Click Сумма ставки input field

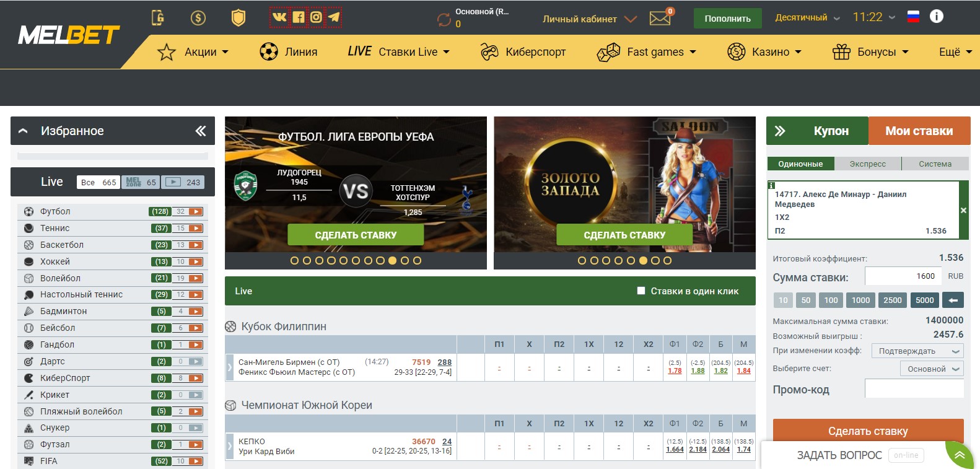pyautogui.click(x=903, y=276)
